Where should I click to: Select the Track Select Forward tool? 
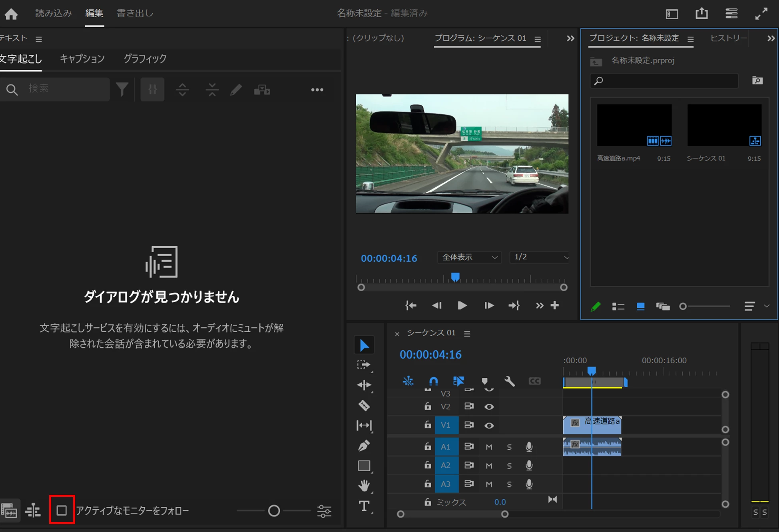364,365
